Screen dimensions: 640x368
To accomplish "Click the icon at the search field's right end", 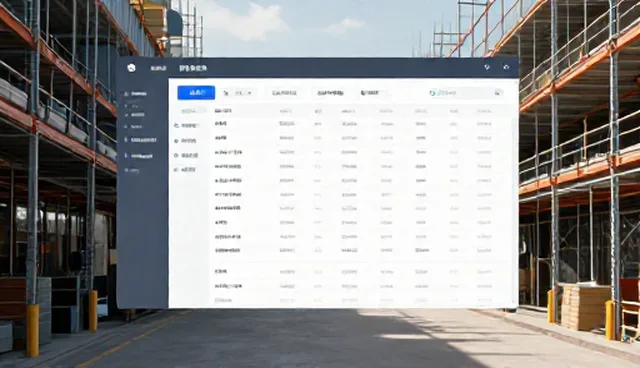I will 497,93.
